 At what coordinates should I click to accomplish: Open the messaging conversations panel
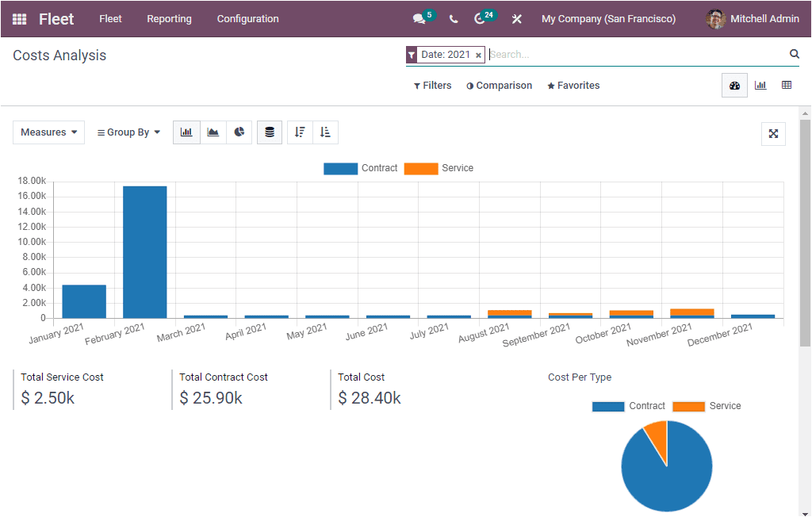(419, 17)
